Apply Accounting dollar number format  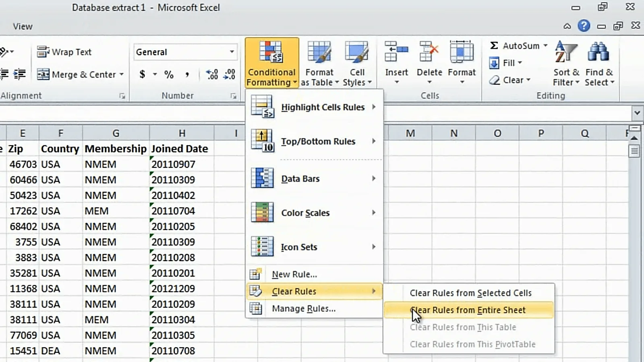(x=142, y=74)
